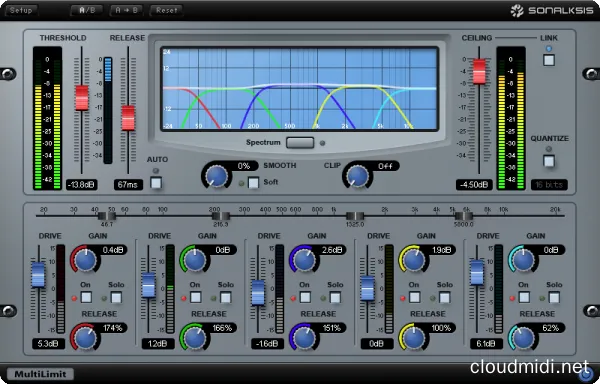Toggle the cyan band Solo switch
The image size is (600, 384).
554,298
